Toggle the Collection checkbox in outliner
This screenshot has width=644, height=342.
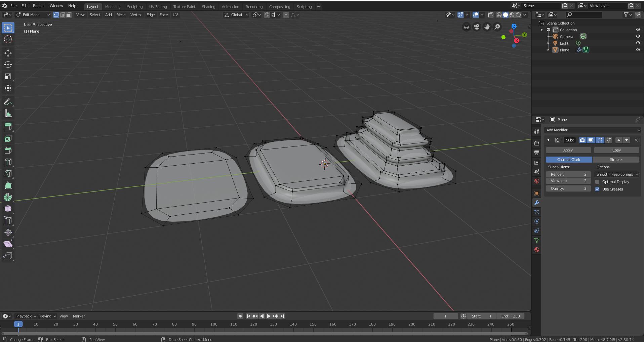click(549, 30)
